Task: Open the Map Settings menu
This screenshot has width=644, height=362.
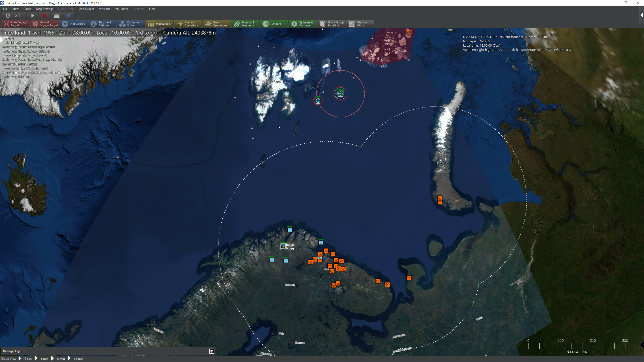Action: pyautogui.click(x=44, y=9)
